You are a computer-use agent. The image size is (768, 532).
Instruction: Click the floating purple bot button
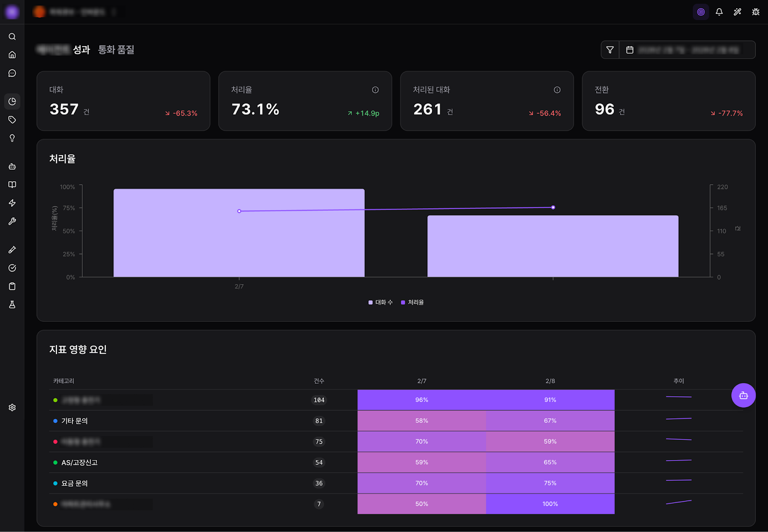point(743,395)
